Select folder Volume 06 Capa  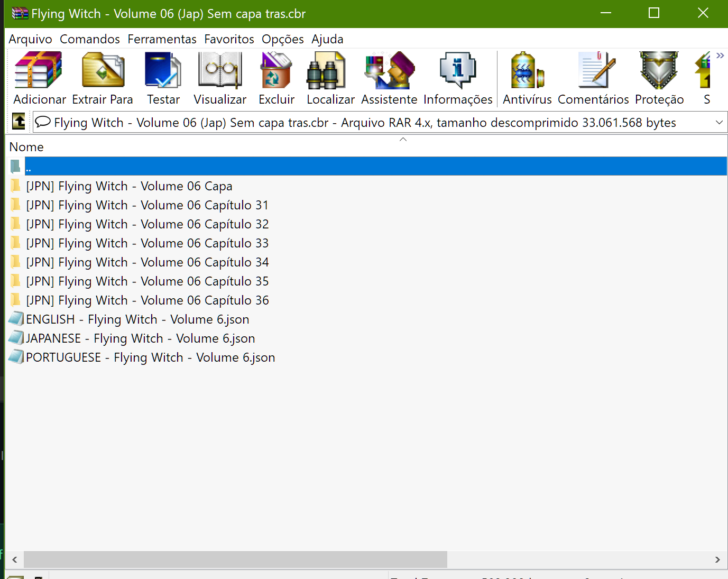pyautogui.click(x=129, y=186)
